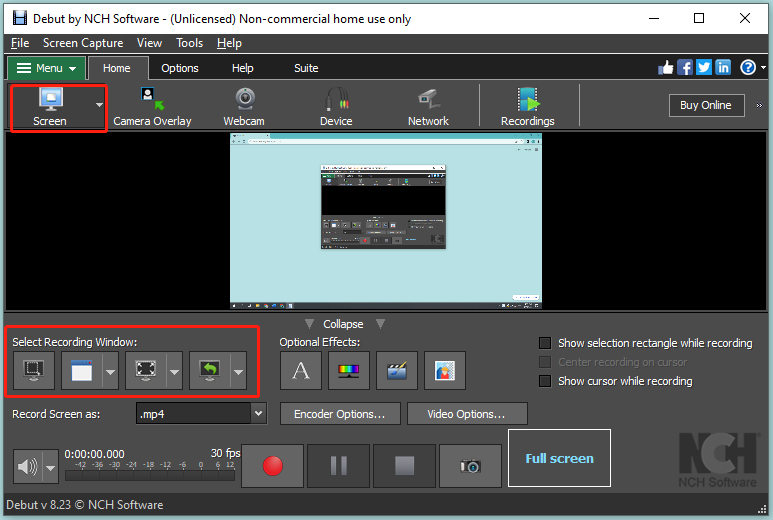Switch to the Options tab
Screen dimensions: 773x520
coord(180,68)
